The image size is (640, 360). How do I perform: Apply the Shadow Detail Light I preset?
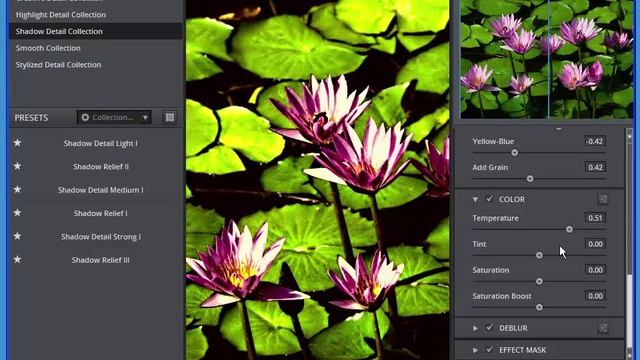click(x=100, y=143)
